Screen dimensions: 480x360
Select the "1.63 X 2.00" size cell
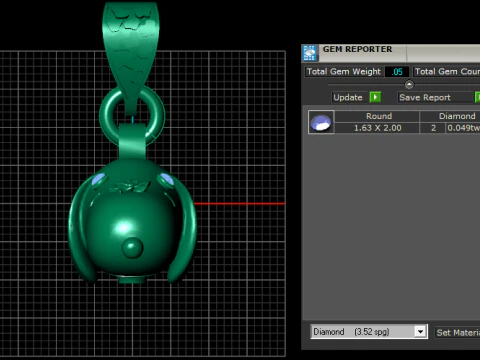coord(378,128)
